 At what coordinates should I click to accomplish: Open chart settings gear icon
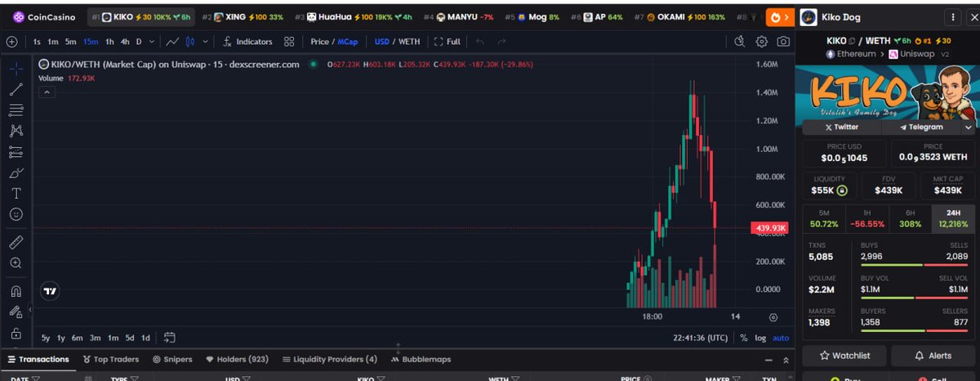762,42
